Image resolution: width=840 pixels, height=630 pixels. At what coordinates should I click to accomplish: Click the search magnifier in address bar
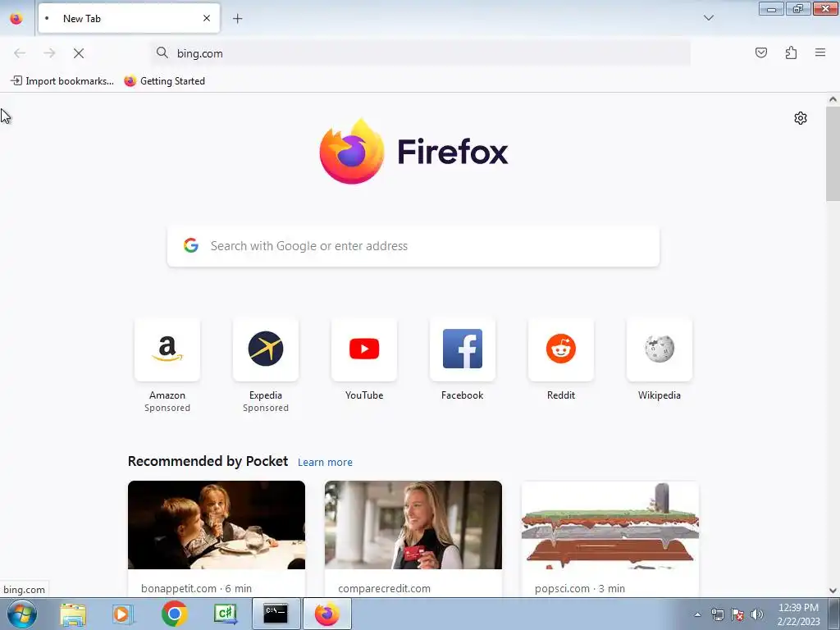coord(162,52)
